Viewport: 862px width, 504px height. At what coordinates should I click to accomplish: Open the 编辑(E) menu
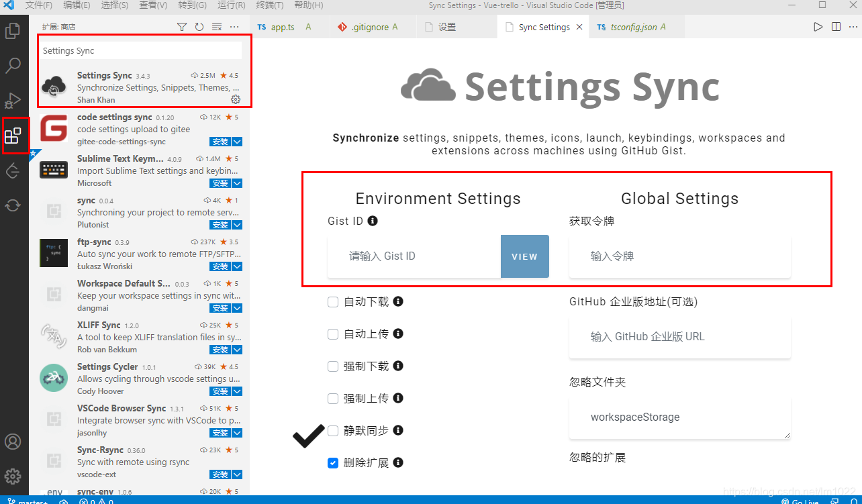77,5
